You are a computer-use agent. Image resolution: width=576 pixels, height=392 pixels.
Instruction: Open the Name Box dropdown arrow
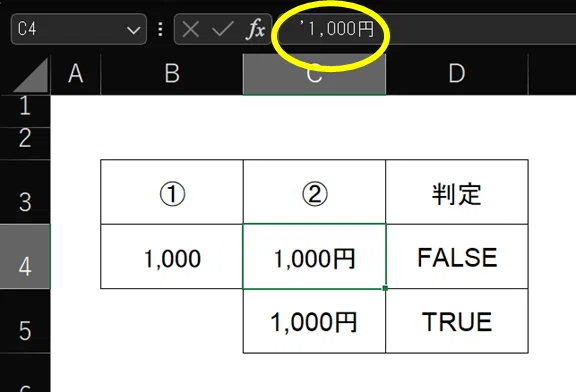[x=133, y=29]
